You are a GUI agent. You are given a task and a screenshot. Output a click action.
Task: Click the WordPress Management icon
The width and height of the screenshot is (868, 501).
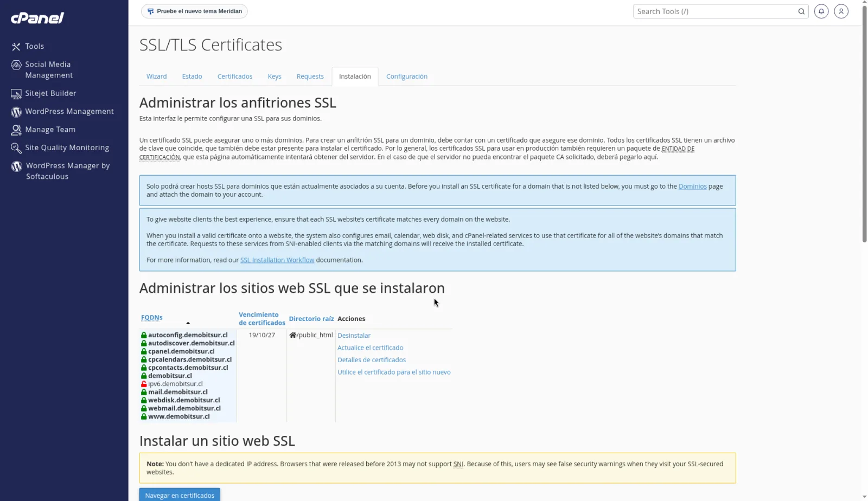[16, 112]
